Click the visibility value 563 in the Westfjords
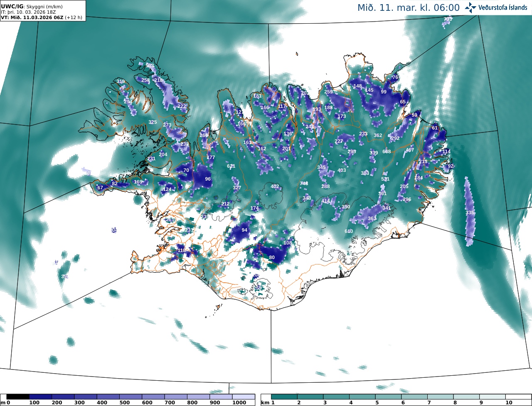 150,66
